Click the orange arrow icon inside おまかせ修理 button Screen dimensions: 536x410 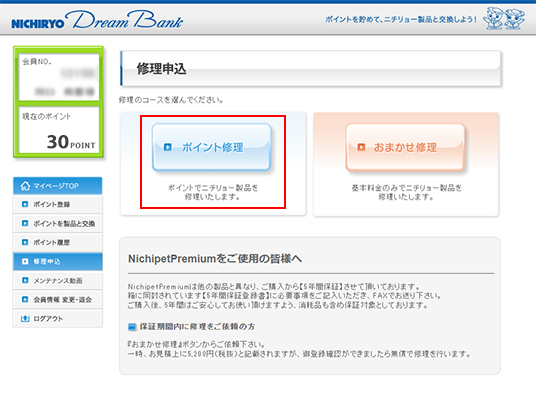click(361, 147)
